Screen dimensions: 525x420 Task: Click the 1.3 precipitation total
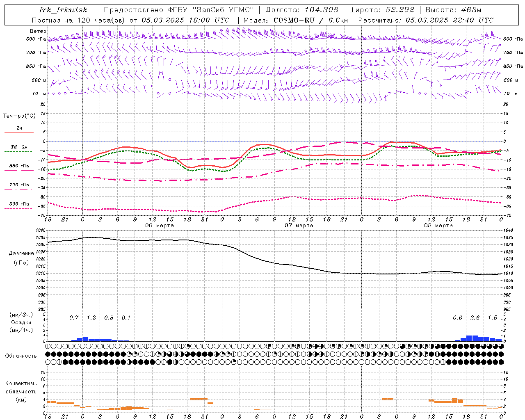tap(91, 317)
